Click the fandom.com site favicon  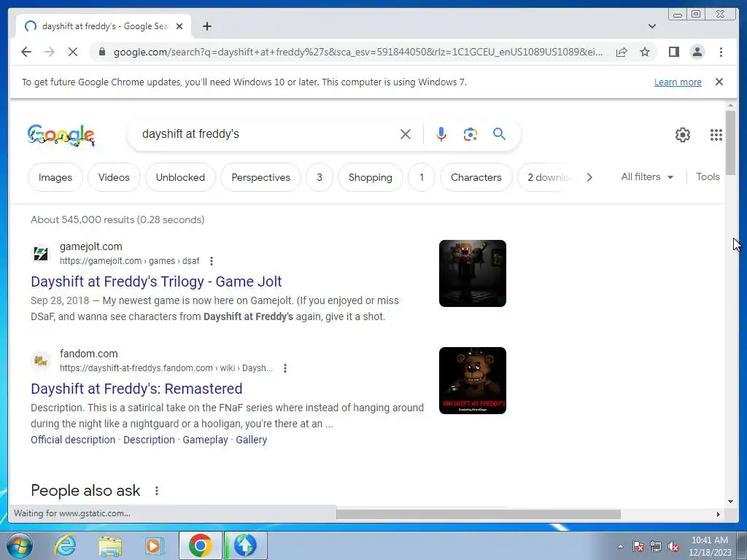pos(41,360)
